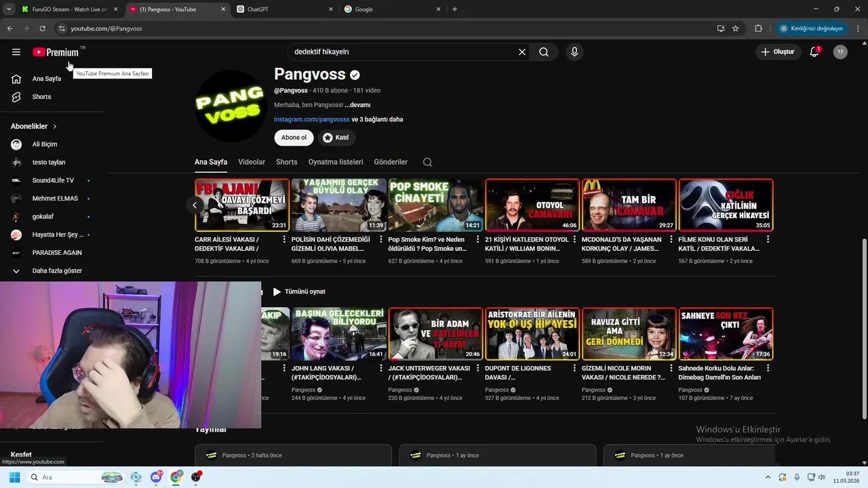Switch to the ChatGPT browser tab
The width and height of the screenshot is (868, 488).
pos(285,9)
